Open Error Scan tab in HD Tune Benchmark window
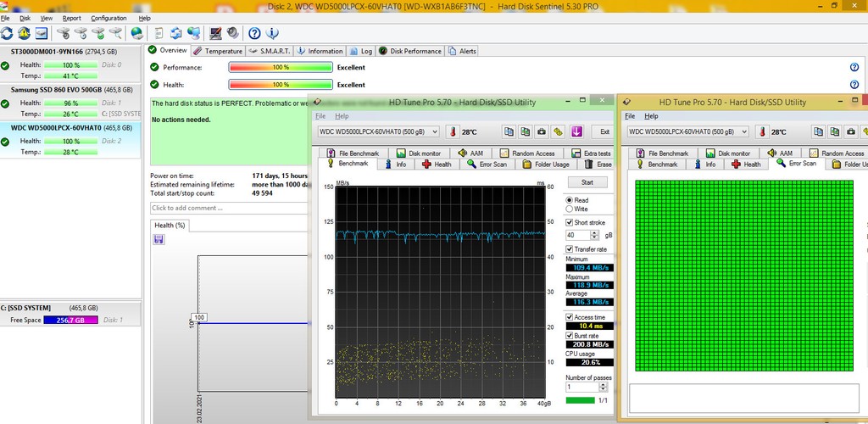 (x=487, y=165)
